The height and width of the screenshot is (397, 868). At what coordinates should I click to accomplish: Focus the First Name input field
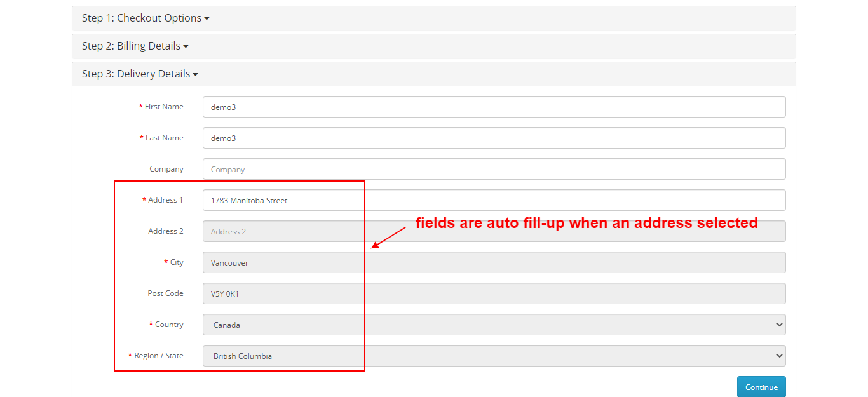494,107
